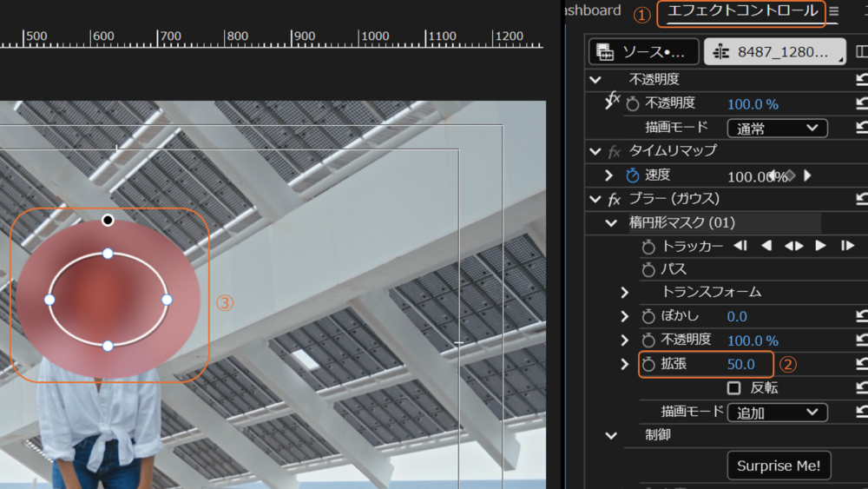Track mask forward one frame
Viewport: 868px width, 489px height.
(x=847, y=246)
